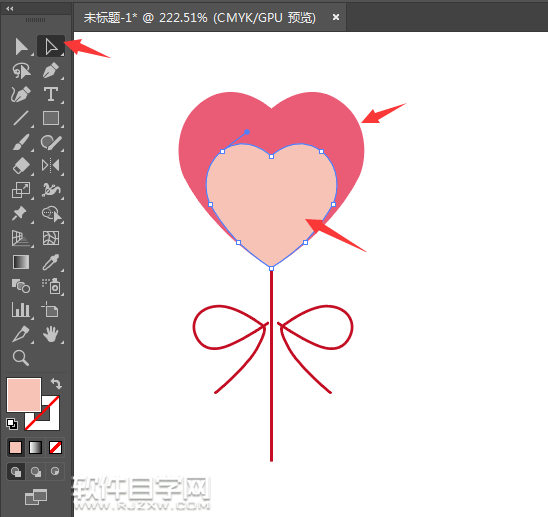Swap fill and stroke colors

tap(56, 383)
